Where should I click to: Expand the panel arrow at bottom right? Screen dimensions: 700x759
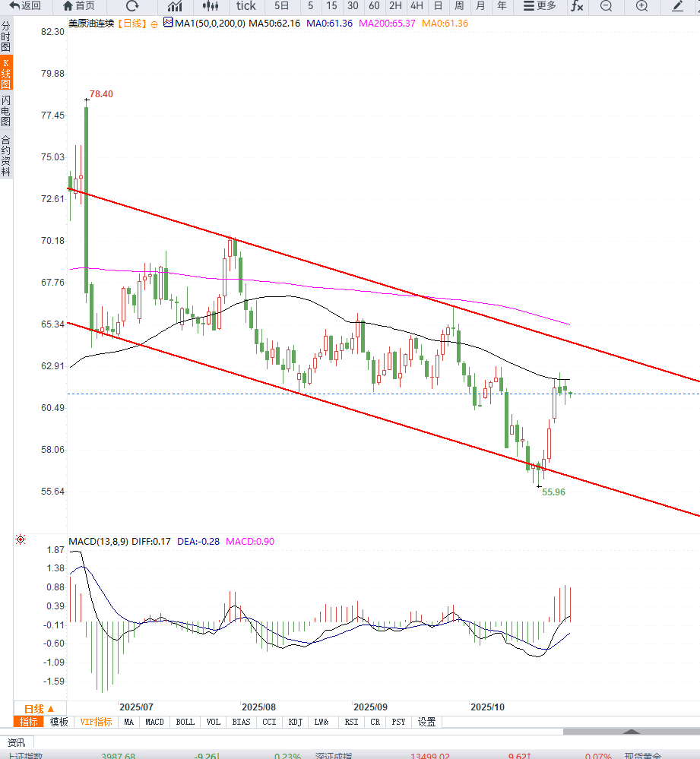[632, 732]
